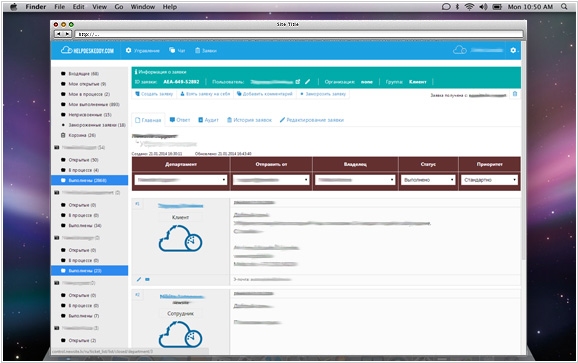Open the View menu

tap(100, 7)
